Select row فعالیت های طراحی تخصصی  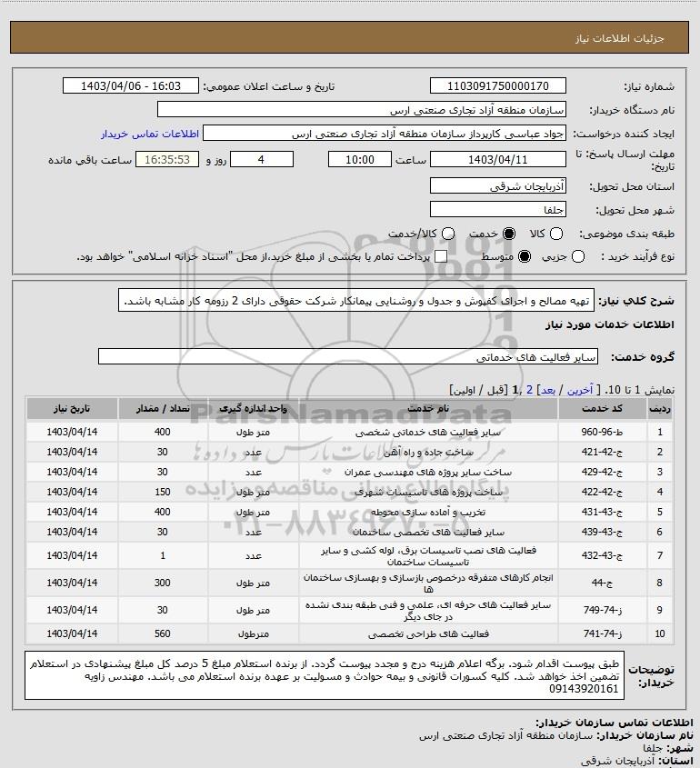(x=350, y=633)
